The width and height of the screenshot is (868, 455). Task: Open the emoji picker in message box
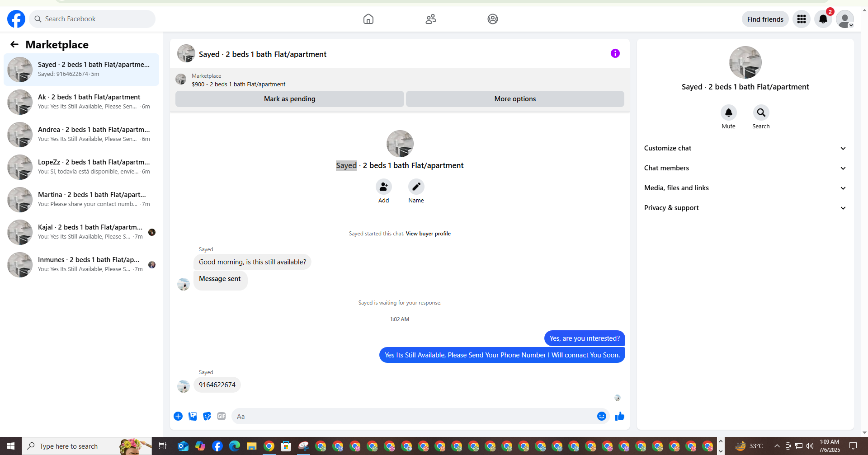pos(601,416)
